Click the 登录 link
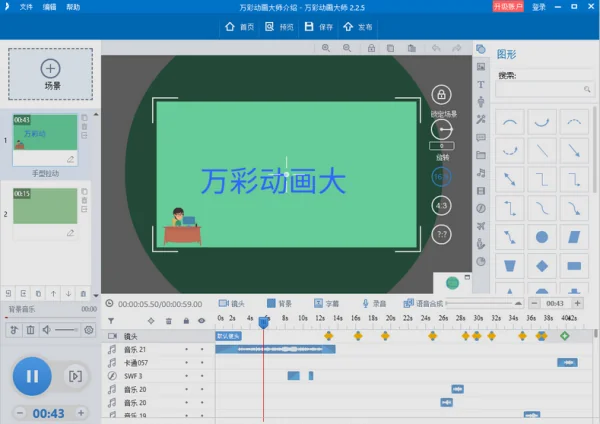 point(539,7)
